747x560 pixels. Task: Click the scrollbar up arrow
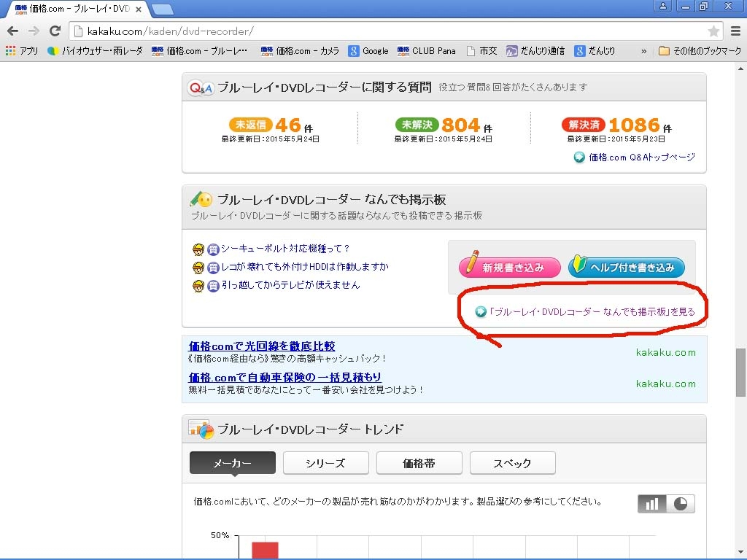click(741, 69)
